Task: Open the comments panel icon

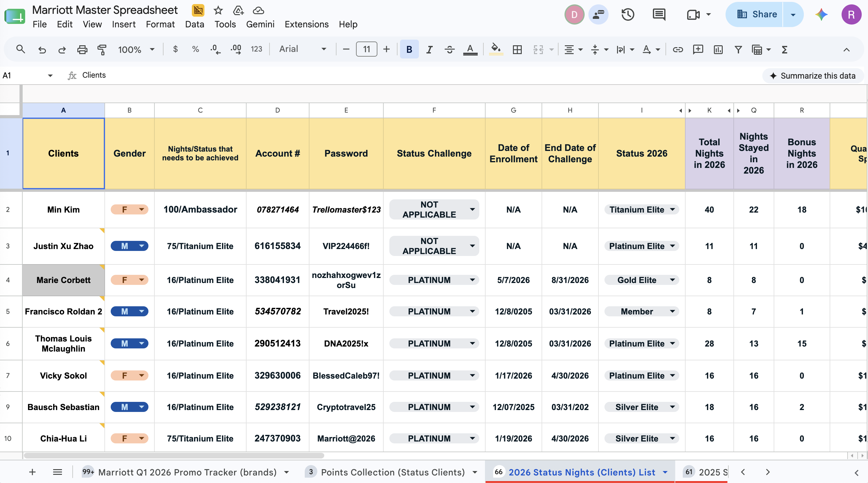Action: pos(659,14)
